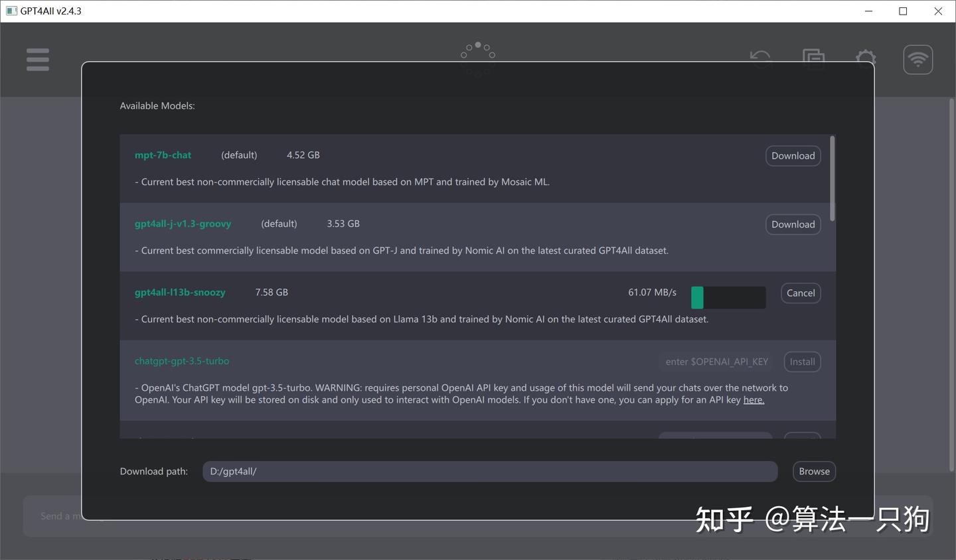Select the mpt-7b-chat model name
The width and height of the screenshot is (956, 560).
[x=163, y=155]
